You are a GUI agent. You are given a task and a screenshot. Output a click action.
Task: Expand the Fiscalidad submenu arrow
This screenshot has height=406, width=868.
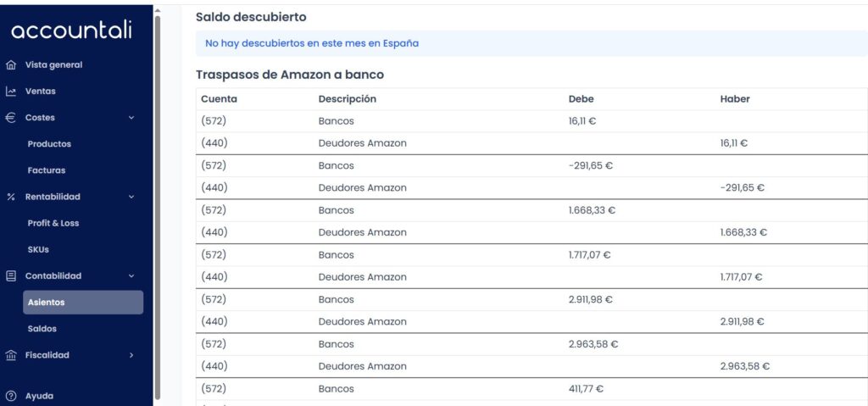click(x=131, y=355)
